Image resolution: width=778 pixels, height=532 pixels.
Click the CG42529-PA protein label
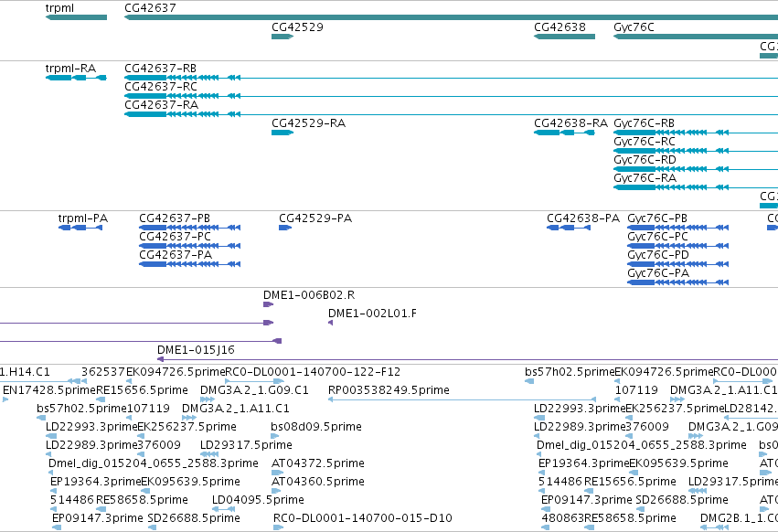point(315,218)
